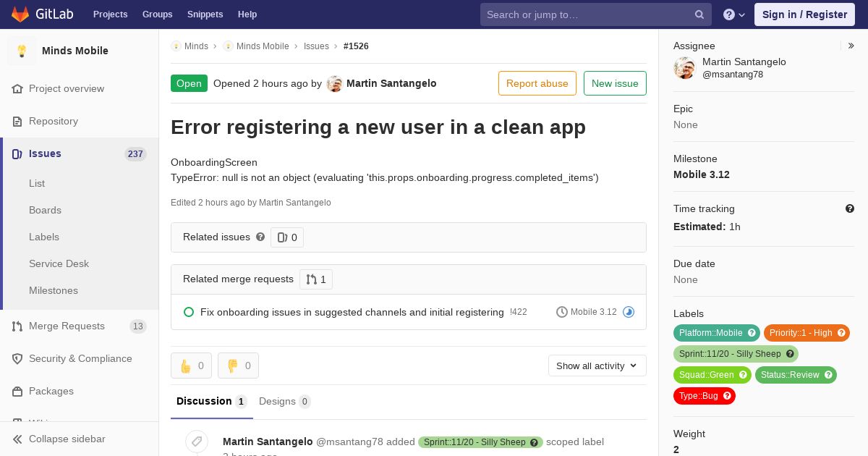The height and width of the screenshot is (456, 868).
Task: Click the Time tracking help icon
Action: point(850,208)
